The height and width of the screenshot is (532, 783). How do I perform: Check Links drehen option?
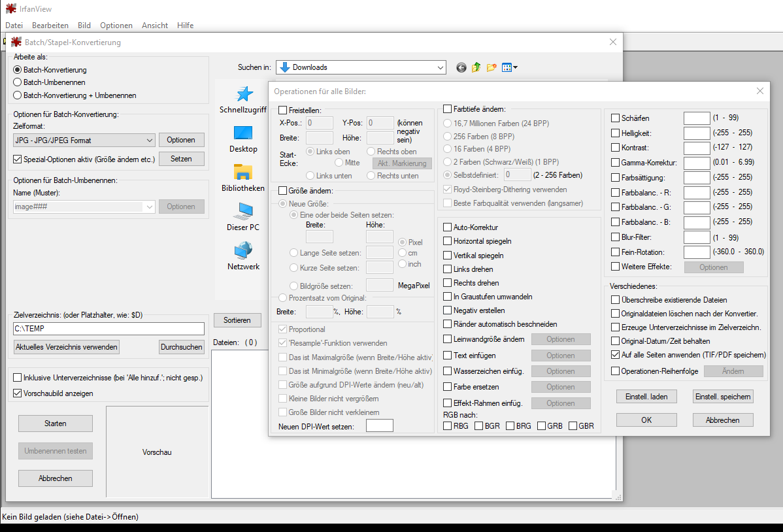click(448, 269)
